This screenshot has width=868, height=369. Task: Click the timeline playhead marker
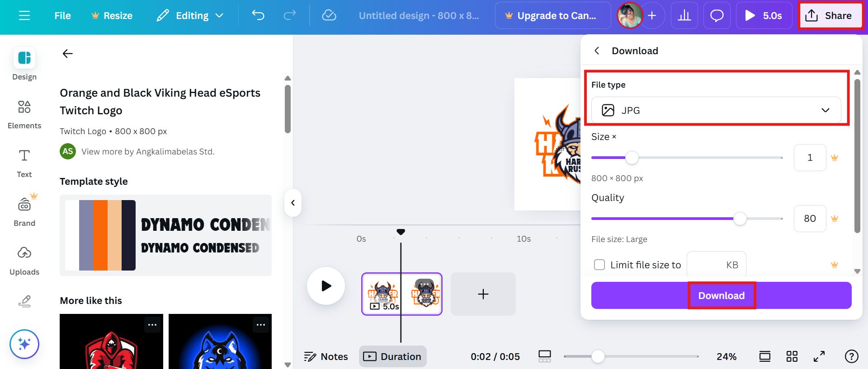click(x=401, y=232)
